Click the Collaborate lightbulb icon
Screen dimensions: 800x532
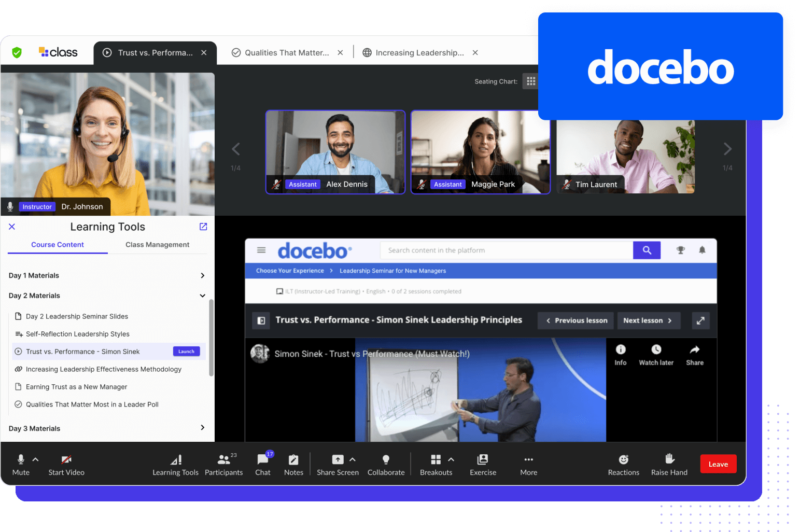pos(386,460)
